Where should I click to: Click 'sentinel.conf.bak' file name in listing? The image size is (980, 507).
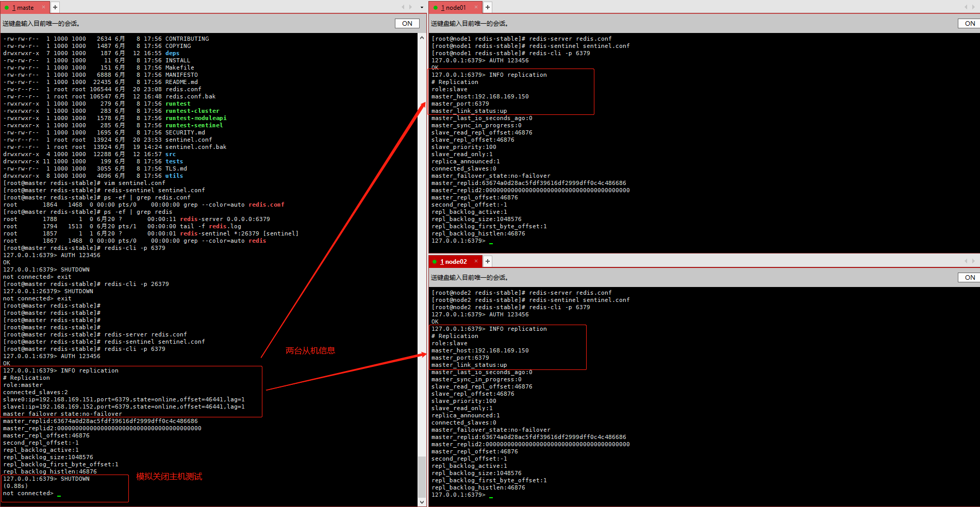pos(196,147)
